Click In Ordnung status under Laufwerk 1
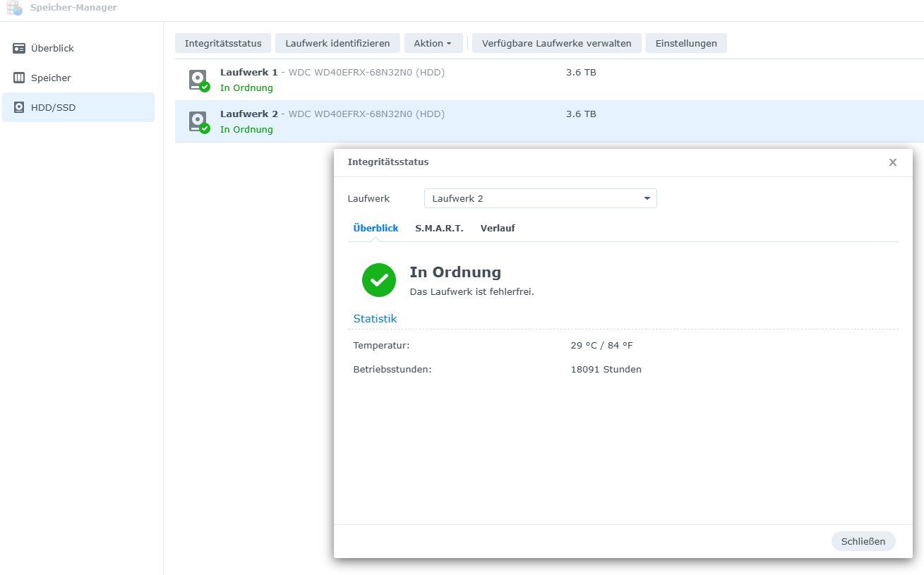 click(246, 87)
